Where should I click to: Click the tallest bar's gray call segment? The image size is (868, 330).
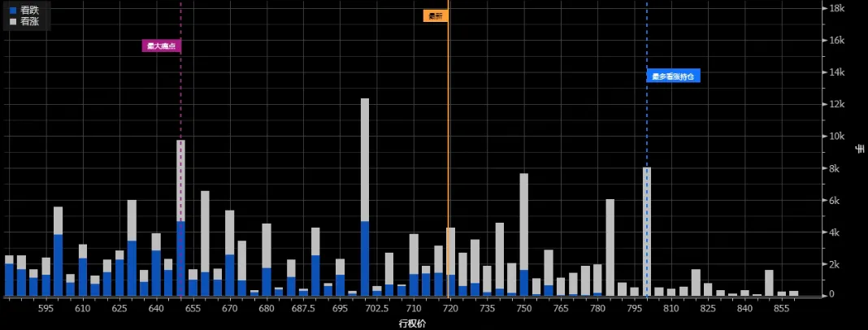pos(365,160)
